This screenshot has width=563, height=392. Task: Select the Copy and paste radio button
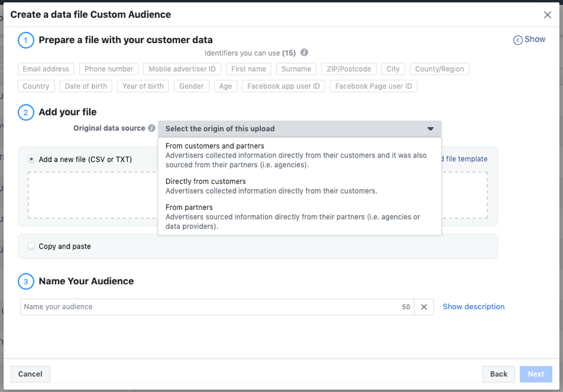[31, 246]
